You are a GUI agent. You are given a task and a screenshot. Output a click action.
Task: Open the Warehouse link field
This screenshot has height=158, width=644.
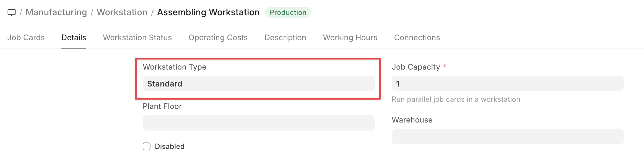pyautogui.click(x=508, y=137)
